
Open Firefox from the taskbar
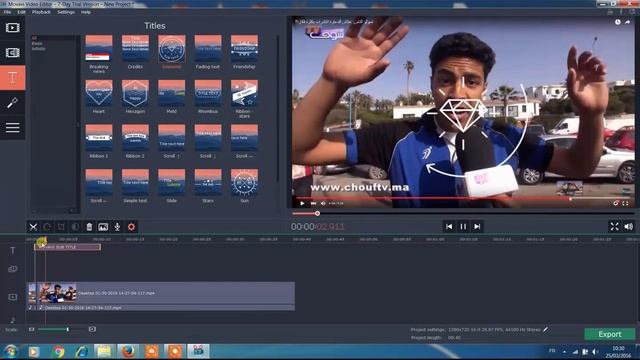pyautogui.click(x=128, y=351)
